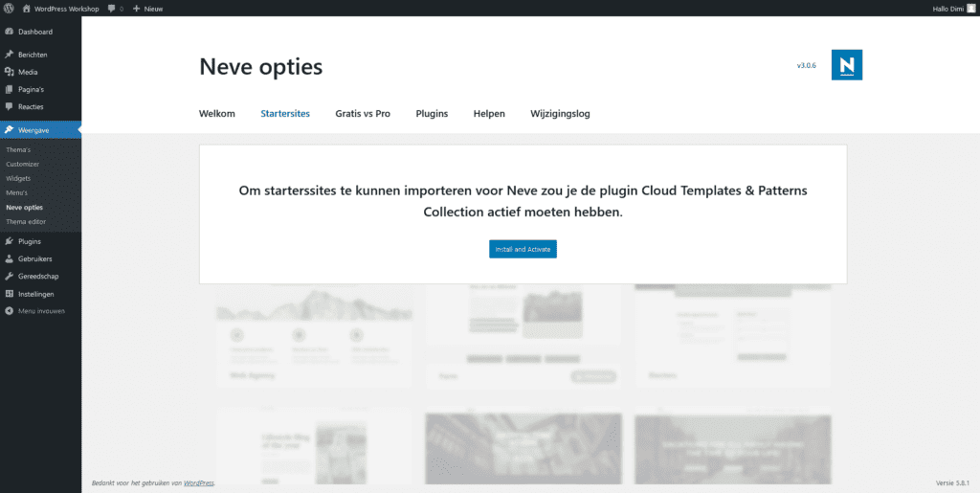Open the Customizer submenu item
This screenshot has height=493, width=980.
[x=23, y=165]
